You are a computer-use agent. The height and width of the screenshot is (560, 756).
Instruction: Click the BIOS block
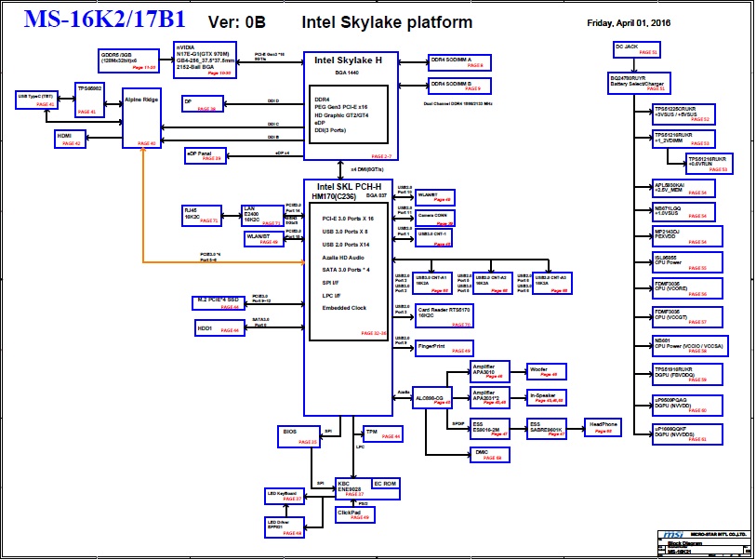[298, 436]
